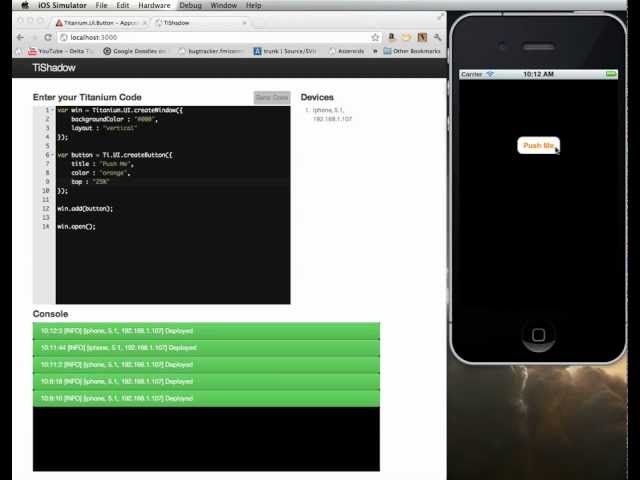The height and width of the screenshot is (480, 640).
Task: Switch to the Titanium.UI.Button browser tab
Action: point(101,23)
